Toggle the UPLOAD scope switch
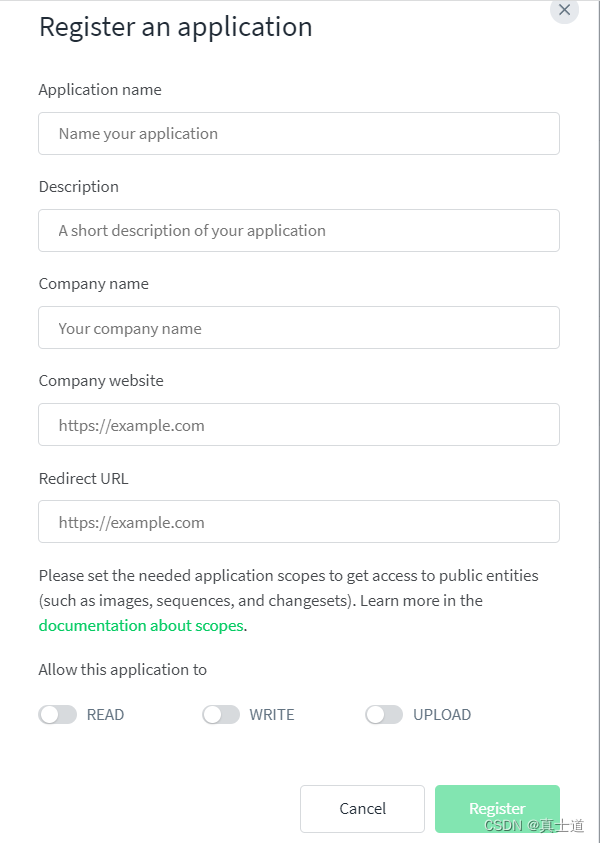Image resolution: width=600 pixels, height=843 pixels. [x=384, y=715]
